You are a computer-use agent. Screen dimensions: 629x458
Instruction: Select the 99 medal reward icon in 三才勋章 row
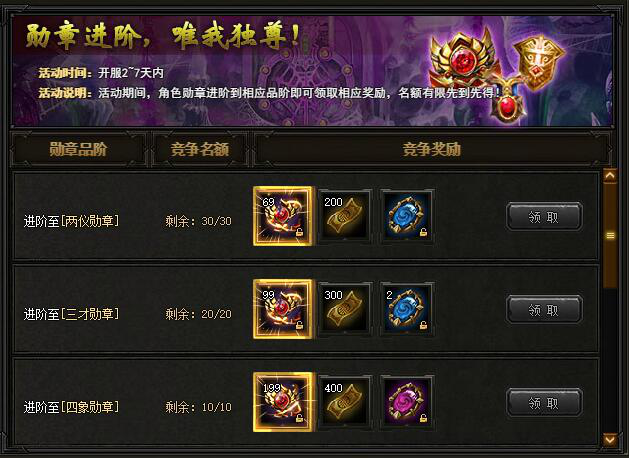(x=283, y=309)
